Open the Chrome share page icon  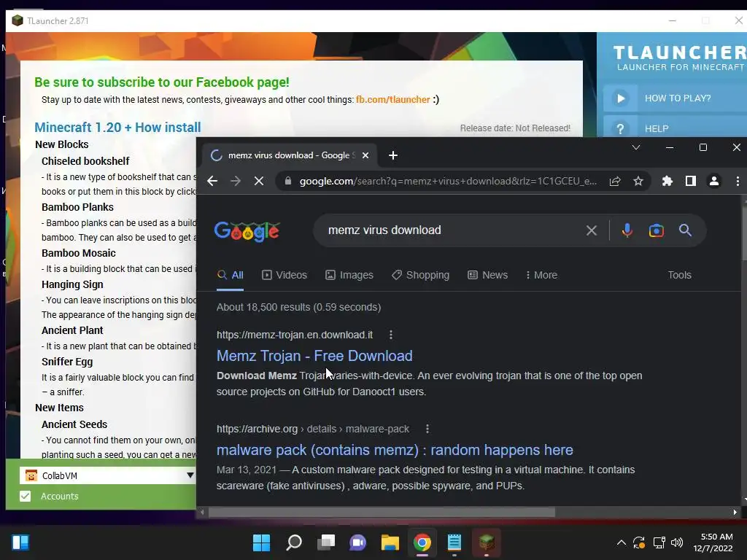(x=614, y=181)
